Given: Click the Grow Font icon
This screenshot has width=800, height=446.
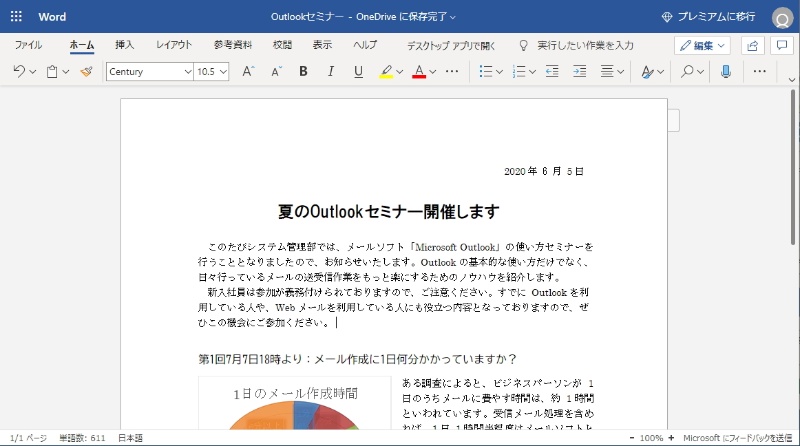Looking at the screenshot, I should tap(248, 72).
